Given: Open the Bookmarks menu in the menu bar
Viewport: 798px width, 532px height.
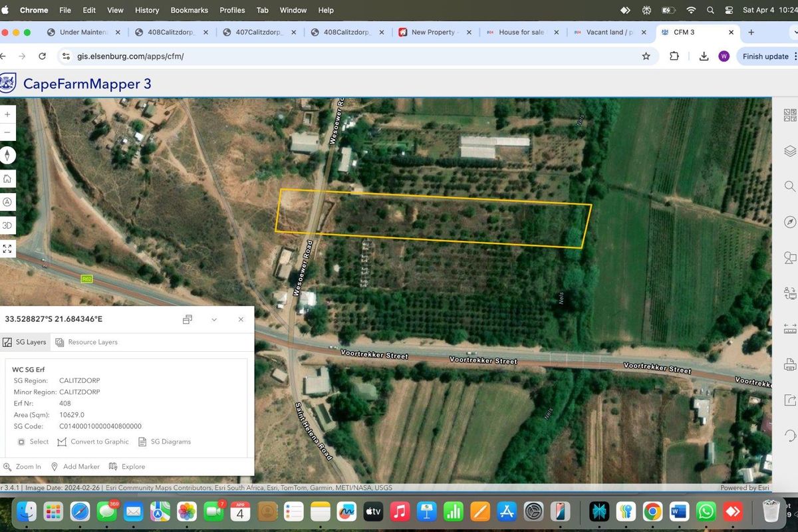Looking at the screenshot, I should (189, 10).
